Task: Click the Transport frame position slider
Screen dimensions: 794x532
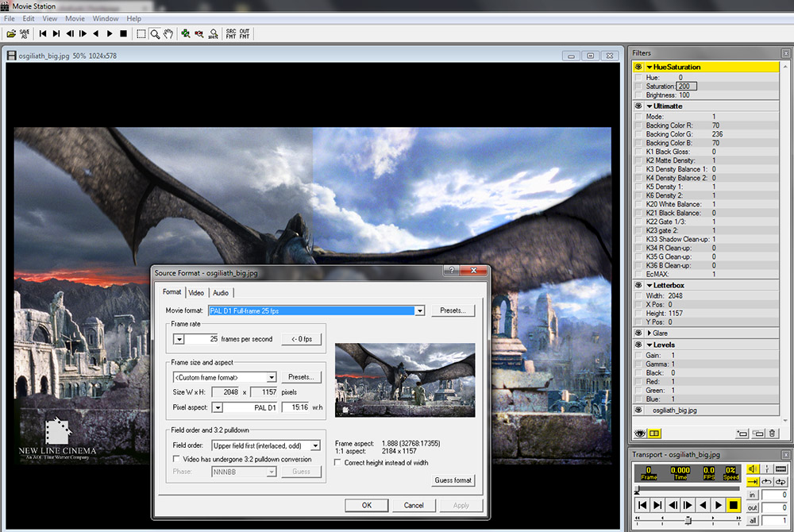Action: pyautogui.click(x=687, y=489)
